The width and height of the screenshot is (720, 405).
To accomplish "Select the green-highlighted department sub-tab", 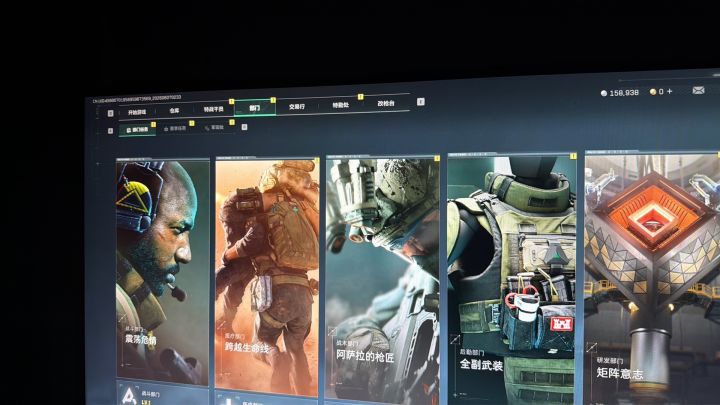I will coord(137,130).
